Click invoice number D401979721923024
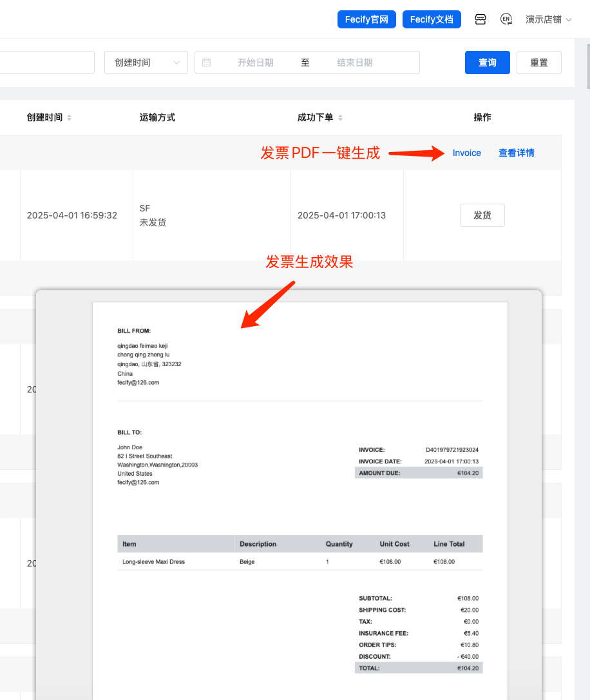 point(452,450)
